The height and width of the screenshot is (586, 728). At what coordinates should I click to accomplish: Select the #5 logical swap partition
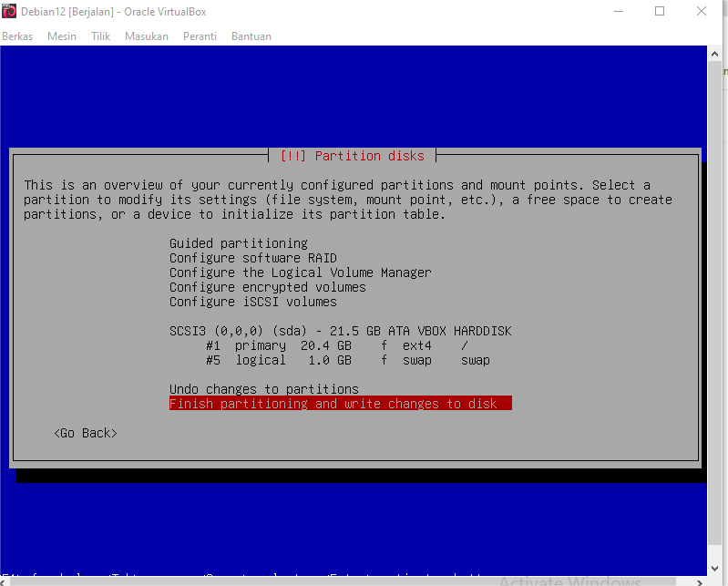point(347,360)
